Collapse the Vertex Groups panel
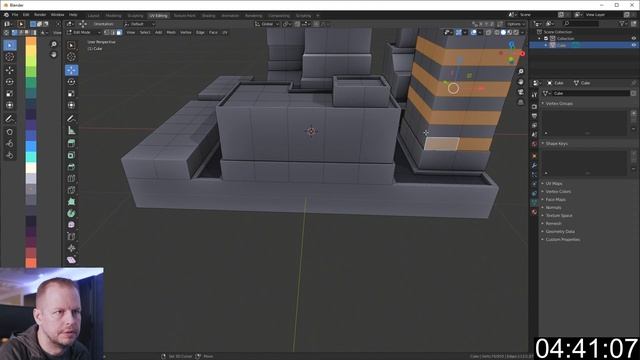640x360 pixels. coord(559,104)
